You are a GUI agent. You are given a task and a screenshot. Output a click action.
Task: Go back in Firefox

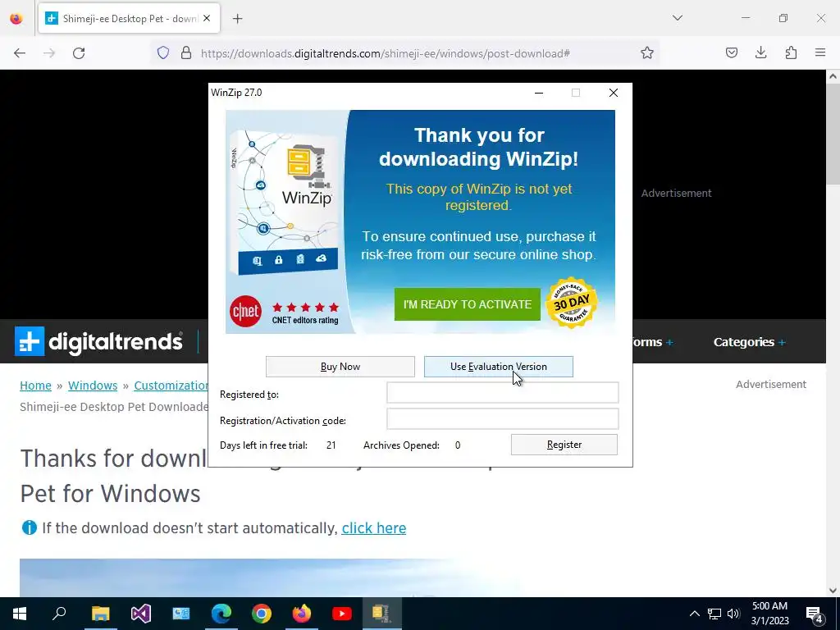click(20, 53)
